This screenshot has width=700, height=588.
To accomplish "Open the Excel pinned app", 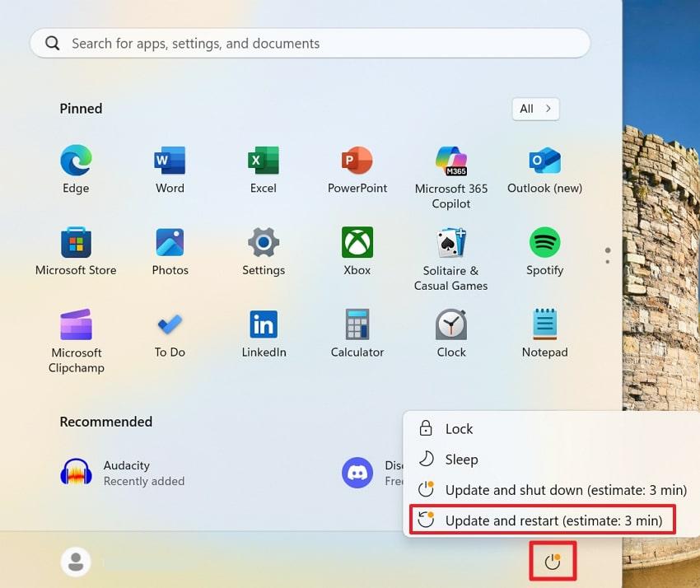I will (264, 169).
